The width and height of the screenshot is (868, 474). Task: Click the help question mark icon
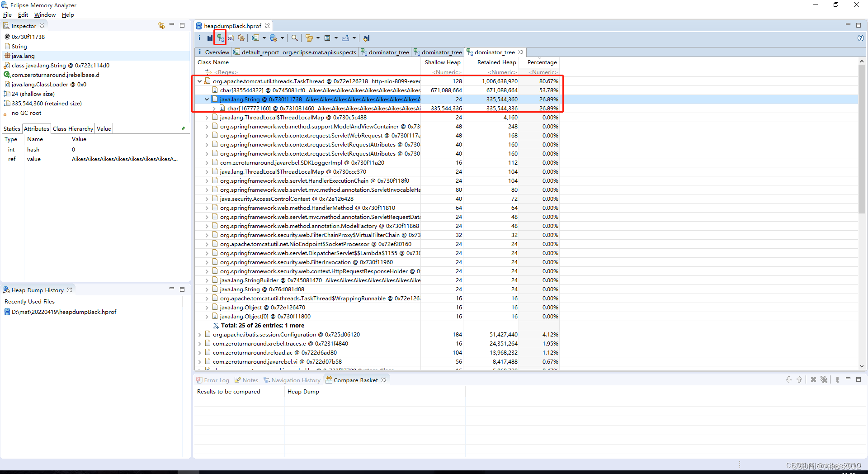pos(860,38)
